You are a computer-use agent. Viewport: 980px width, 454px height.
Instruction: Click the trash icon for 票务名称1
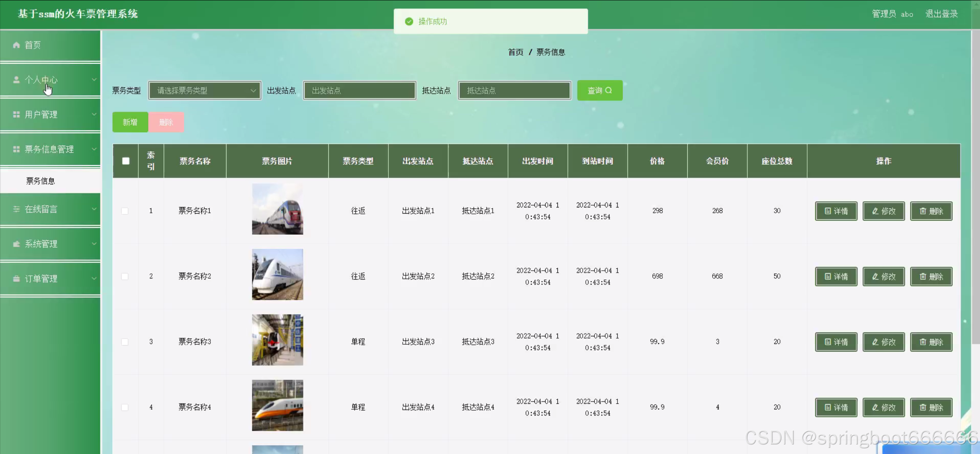923,211
